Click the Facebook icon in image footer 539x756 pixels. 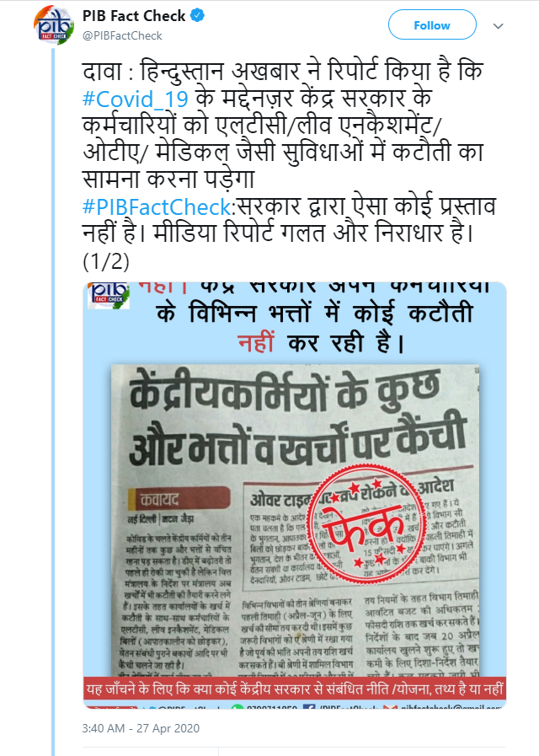[309, 707]
